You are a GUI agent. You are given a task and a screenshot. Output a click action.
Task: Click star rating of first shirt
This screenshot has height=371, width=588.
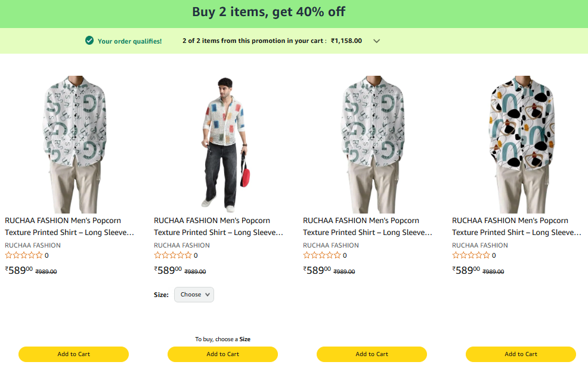click(x=24, y=255)
